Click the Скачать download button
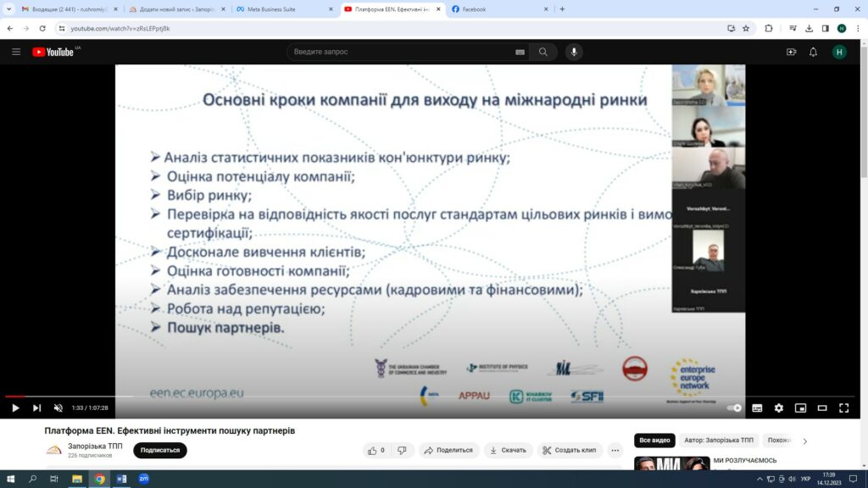 tap(508, 451)
